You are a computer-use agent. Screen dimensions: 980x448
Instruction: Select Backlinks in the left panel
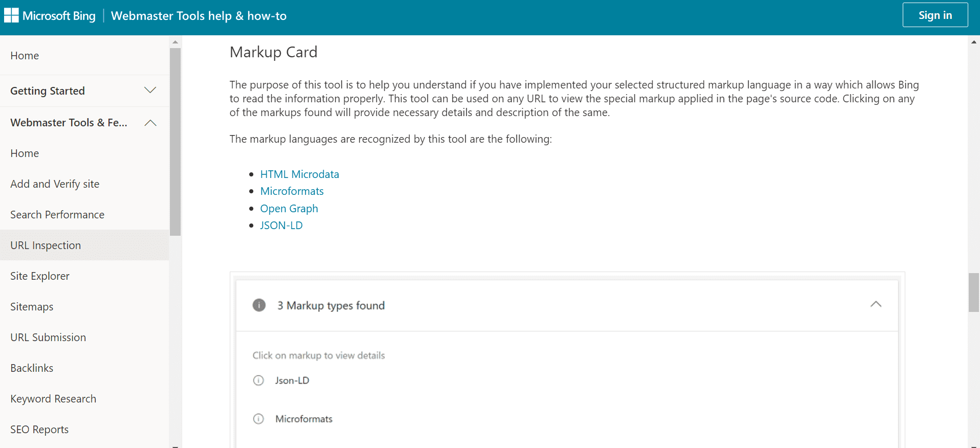click(x=32, y=368)
